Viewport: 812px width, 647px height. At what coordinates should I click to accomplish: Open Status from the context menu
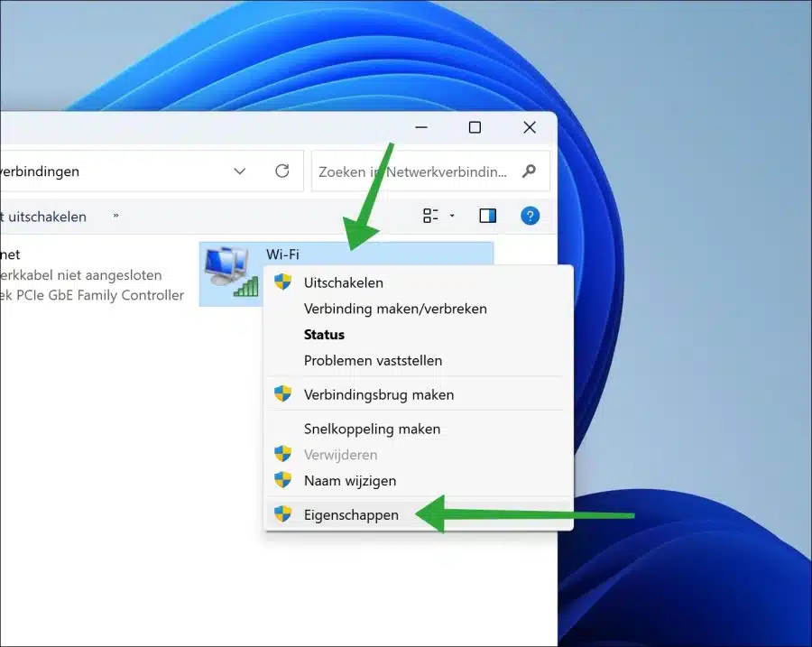pyautogui.click(x=419, y=334)
